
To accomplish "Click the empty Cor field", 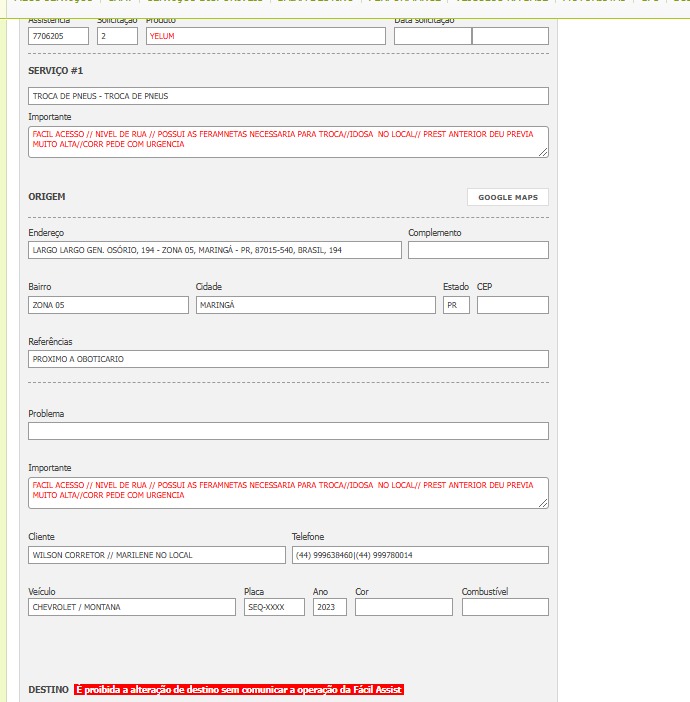I will tap(404, 607).
